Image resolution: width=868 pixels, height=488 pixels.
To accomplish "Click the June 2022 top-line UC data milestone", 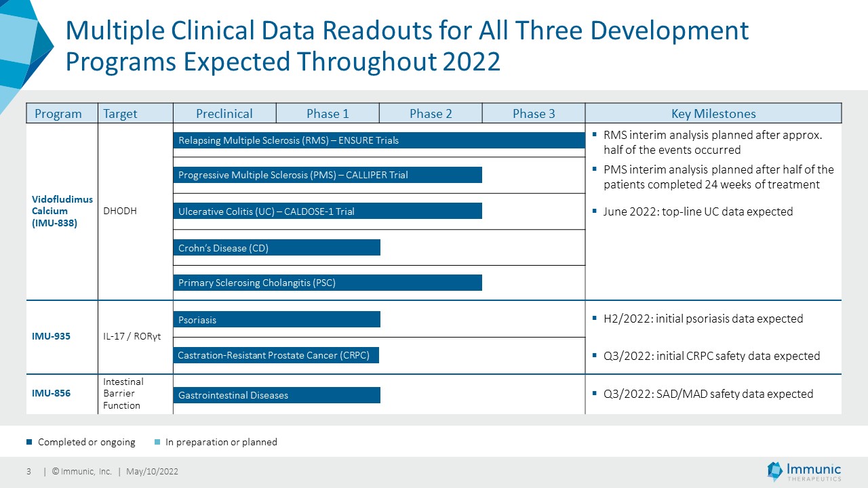I will [x=698, y=211].
